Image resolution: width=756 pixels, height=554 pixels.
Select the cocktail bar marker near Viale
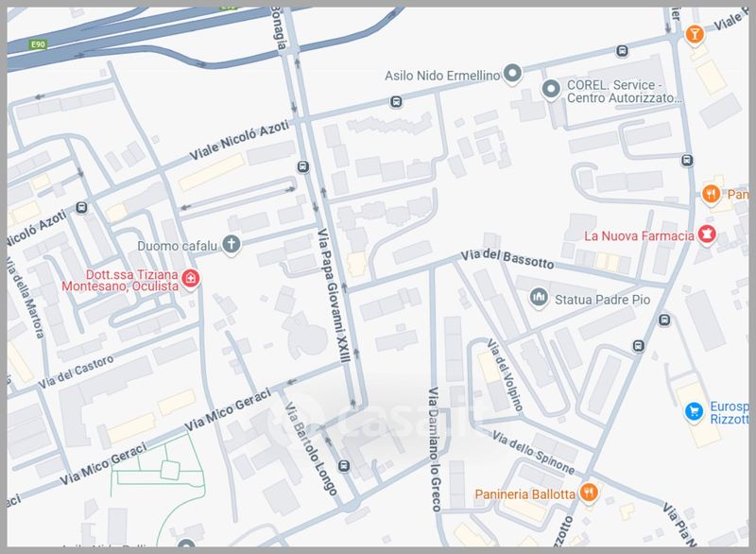click(695, 35)
